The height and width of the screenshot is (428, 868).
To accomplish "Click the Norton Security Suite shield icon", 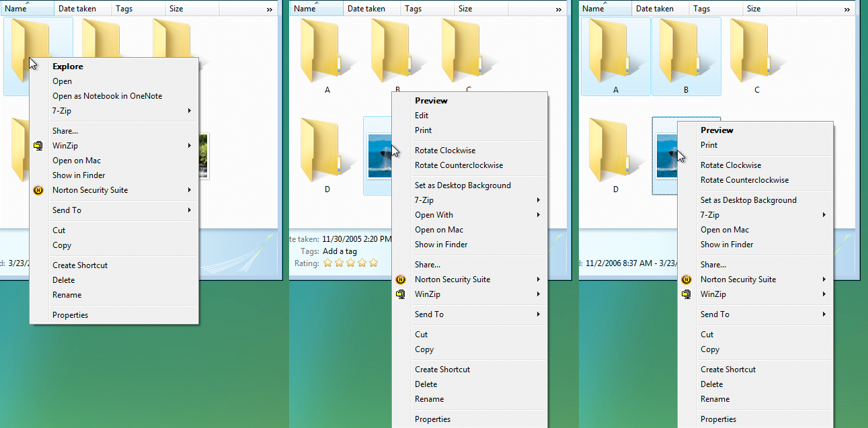I will coord(38,190).
